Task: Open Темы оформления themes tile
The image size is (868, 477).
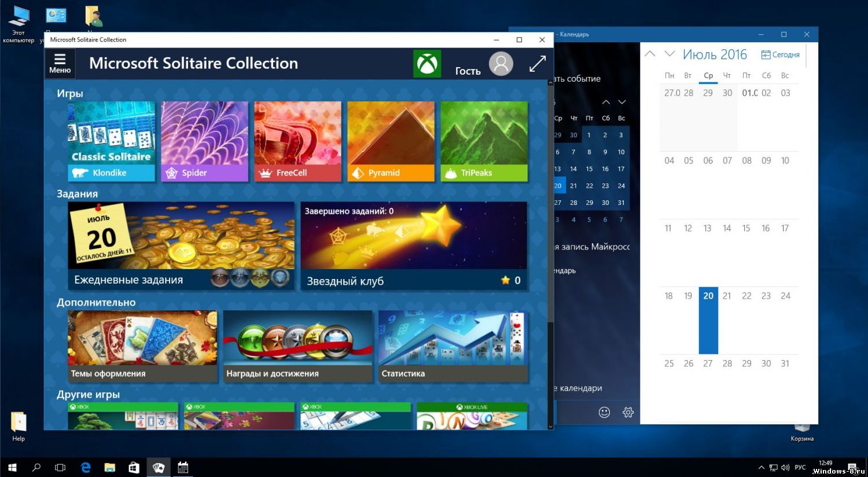Action: pos(142,346)
